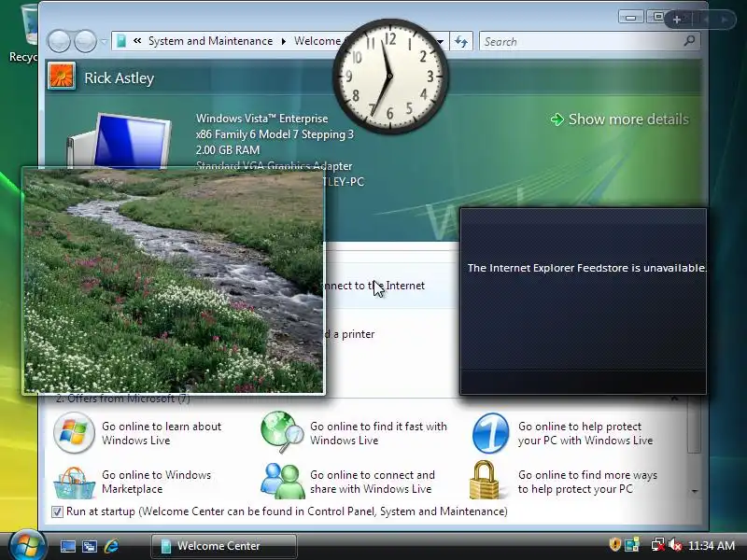This screenshot has height=560, width=747.
Task: Open Go online to find more ways link
Action: 587,482
